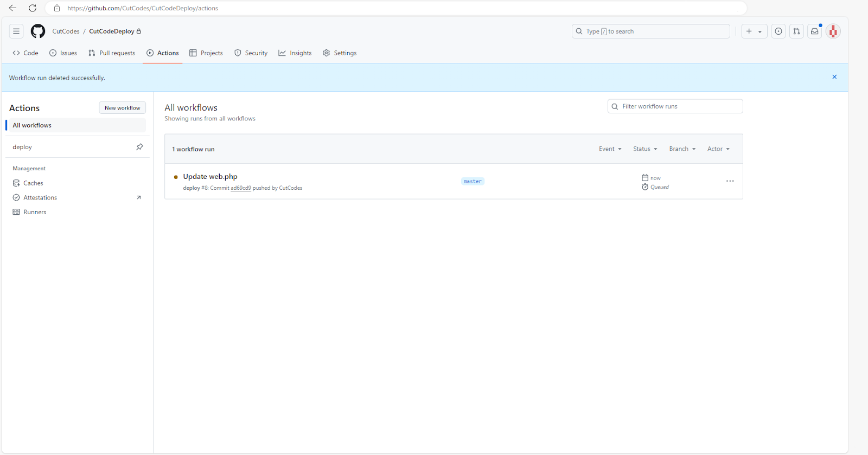Go to CutCodes owner link

[x=66, y=31]
